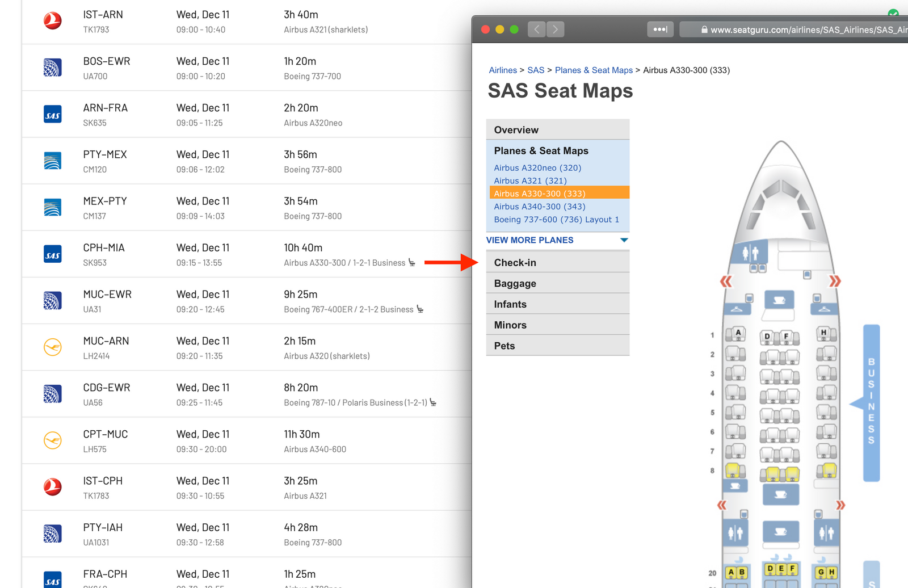Click the right lavatory icon behind row 8
Screen dimensions: 908x588
[826, 534]
